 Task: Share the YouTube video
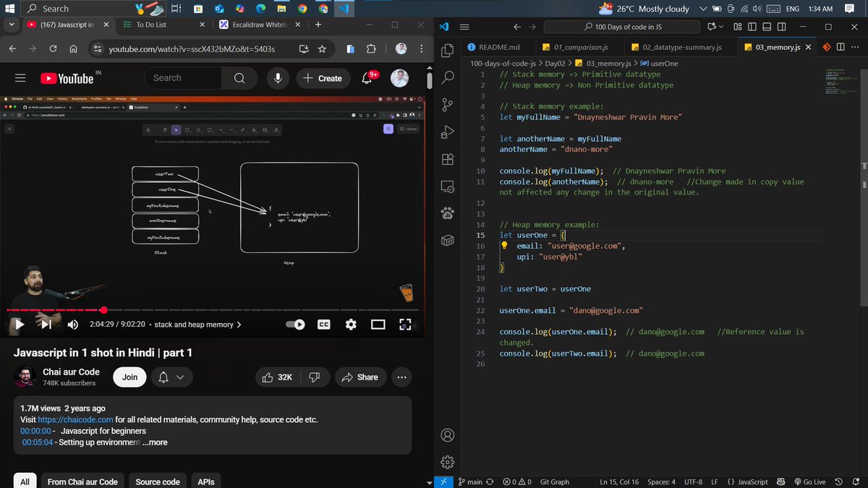359,377
